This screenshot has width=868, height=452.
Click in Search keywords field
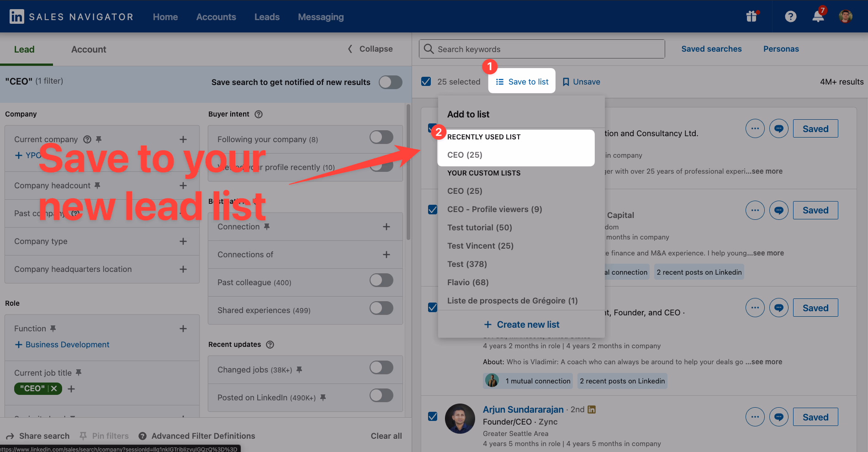pos(542,49)
